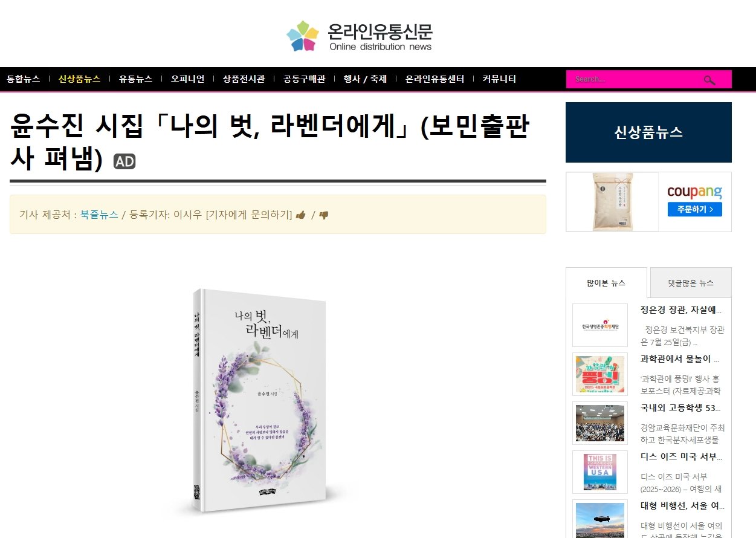
Task: Click the thumbs-up icon on the article
Action: [300, 215]
